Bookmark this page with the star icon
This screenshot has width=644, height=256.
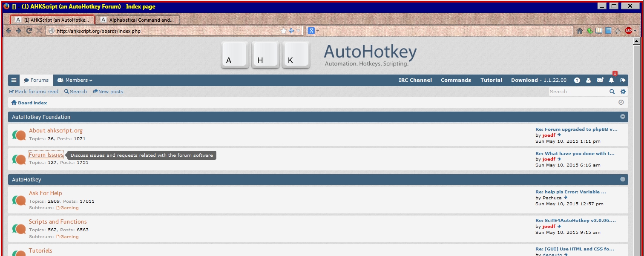click(284, 31)
